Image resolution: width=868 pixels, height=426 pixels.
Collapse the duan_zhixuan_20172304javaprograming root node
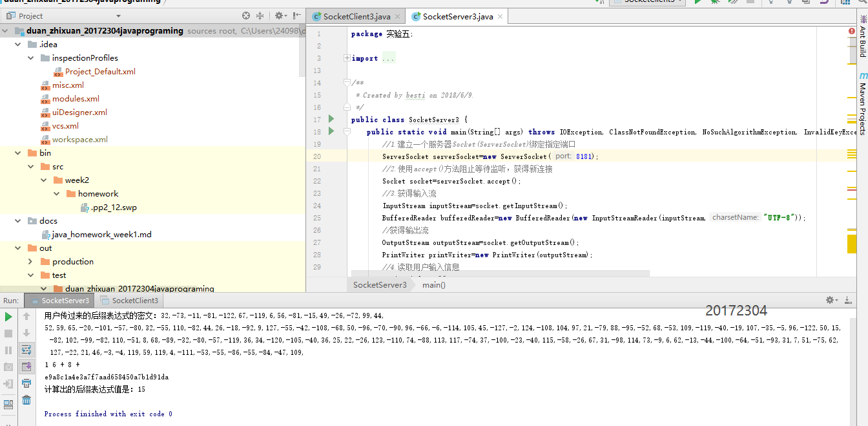pos(5,31)
